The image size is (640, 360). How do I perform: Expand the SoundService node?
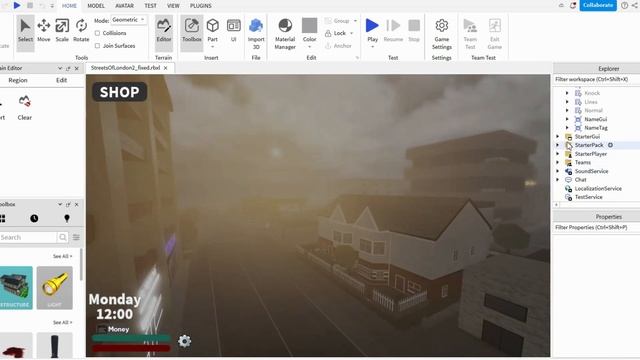tap(558, 171)
